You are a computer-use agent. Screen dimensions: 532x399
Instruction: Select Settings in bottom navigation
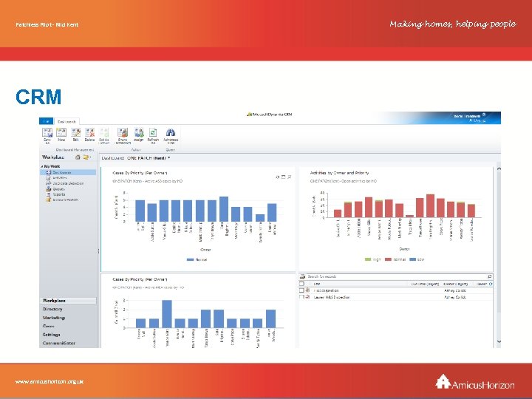51,335
